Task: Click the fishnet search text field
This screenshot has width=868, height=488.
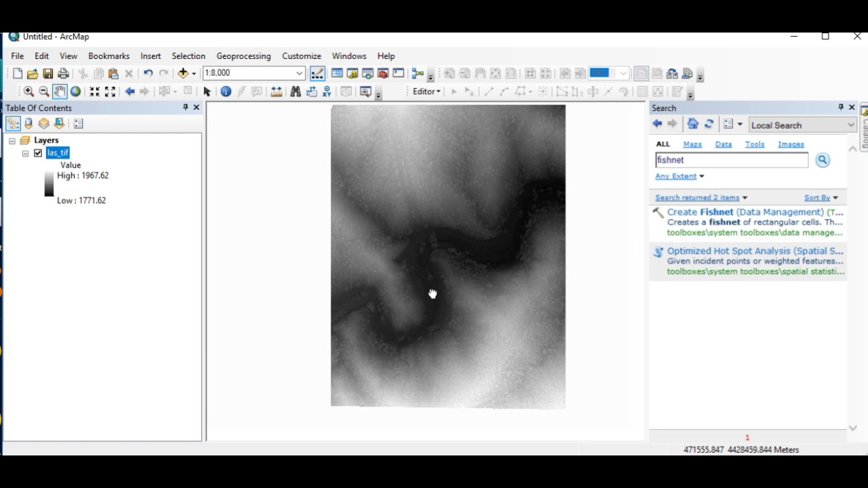Action: 732,160
